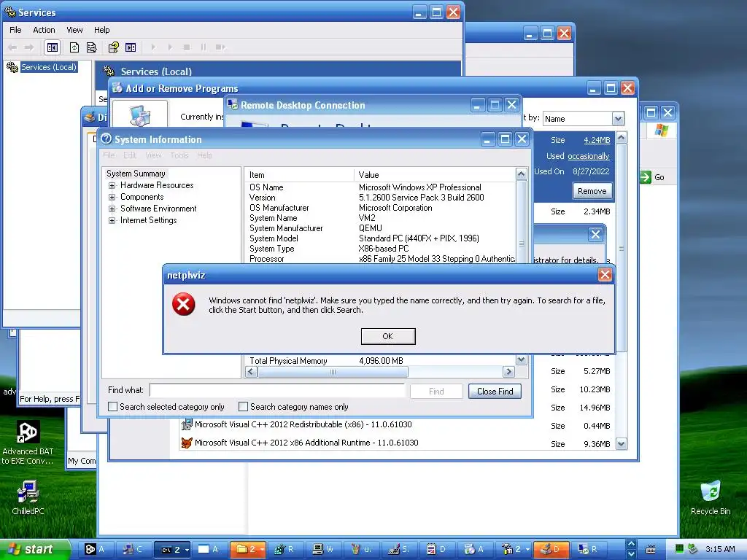Click the Help icon with yellow question mark in Services
747x560 pixels.
[113, 47]
